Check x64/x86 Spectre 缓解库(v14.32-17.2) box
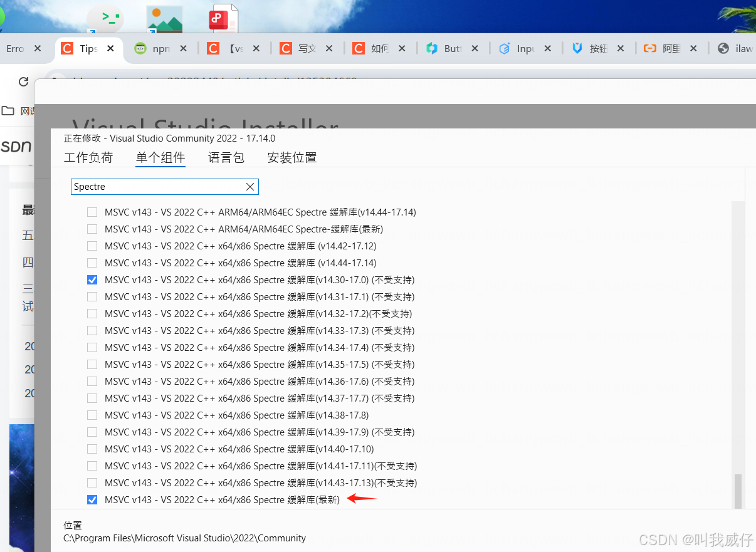Screen dimensions: 756x552 tap(92, 314)
